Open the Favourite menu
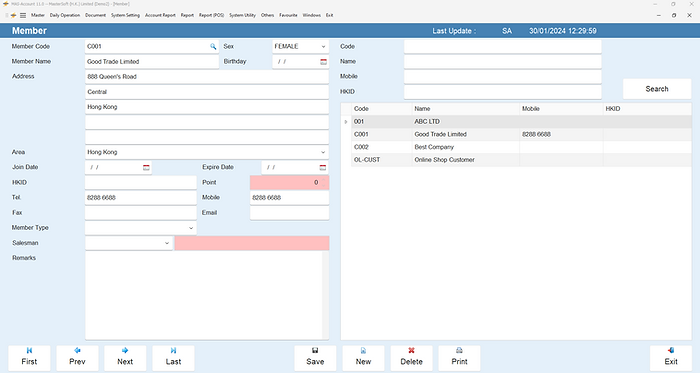 pos(288,15)
